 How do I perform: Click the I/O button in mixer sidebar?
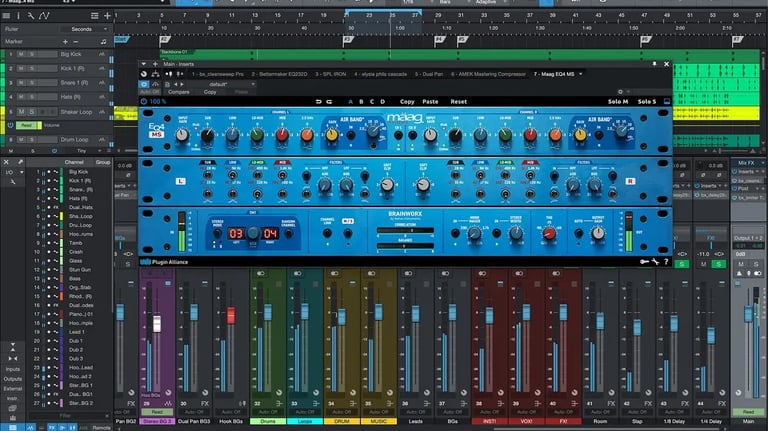point(9,172)
